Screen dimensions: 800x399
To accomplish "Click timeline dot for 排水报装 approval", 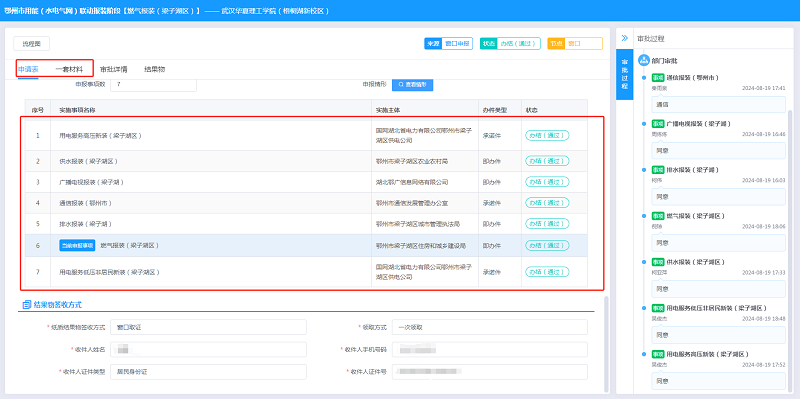I will click(644, 169).
